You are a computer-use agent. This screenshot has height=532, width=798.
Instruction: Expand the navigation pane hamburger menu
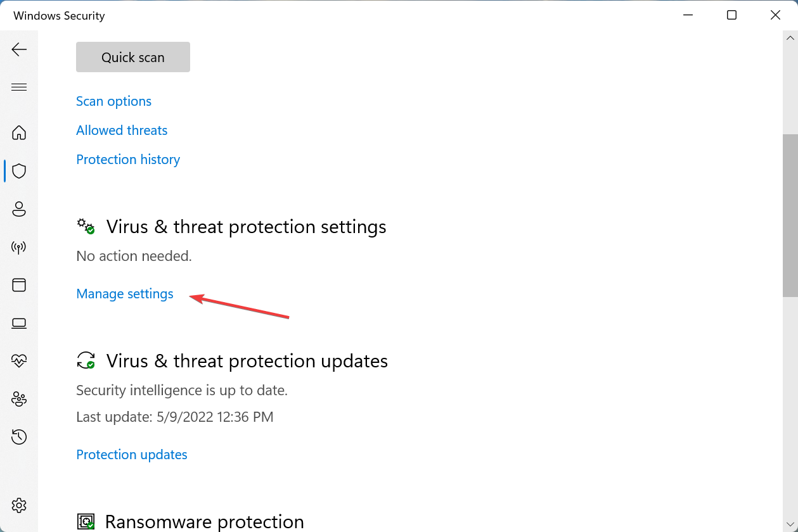pos(19,87)
